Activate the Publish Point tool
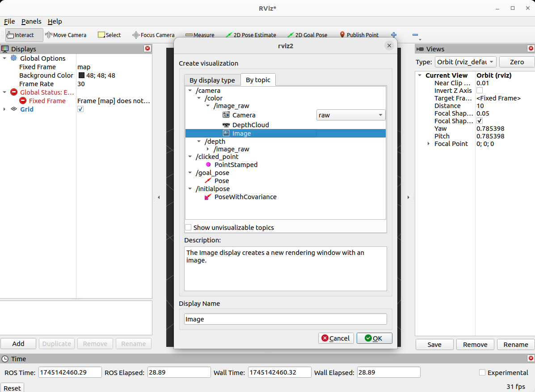The height and width of the screenshot is (392, 535). tap(359, 35)
